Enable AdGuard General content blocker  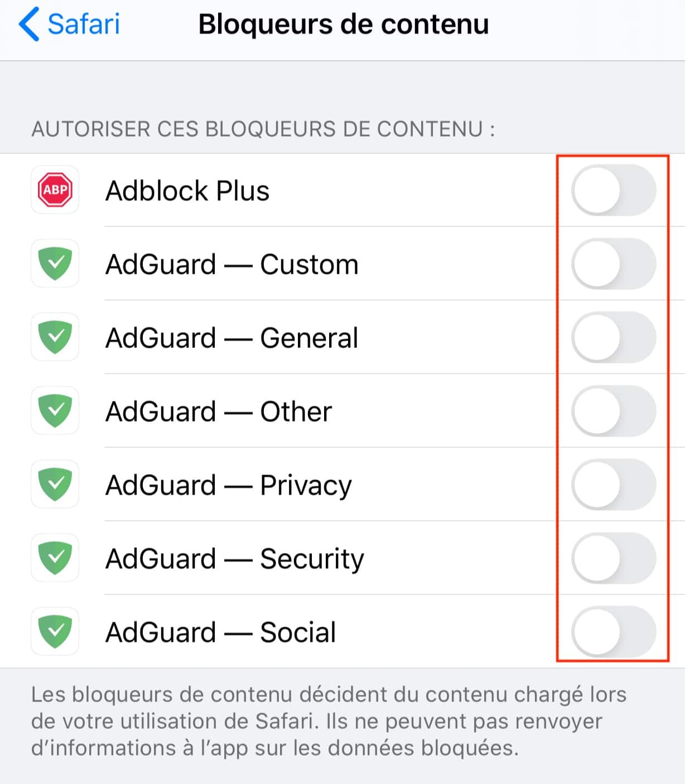(x=613, y=337)
